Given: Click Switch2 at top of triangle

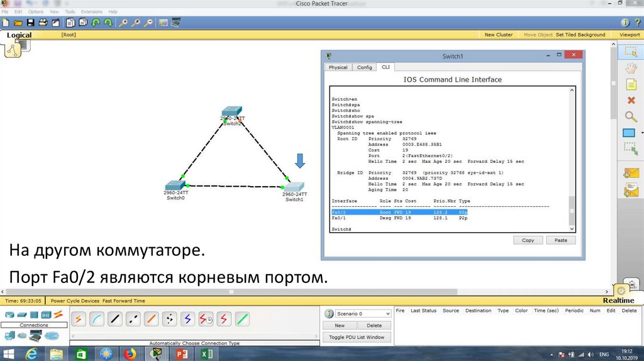Looking at the screenshot, I should click(231, 111).
